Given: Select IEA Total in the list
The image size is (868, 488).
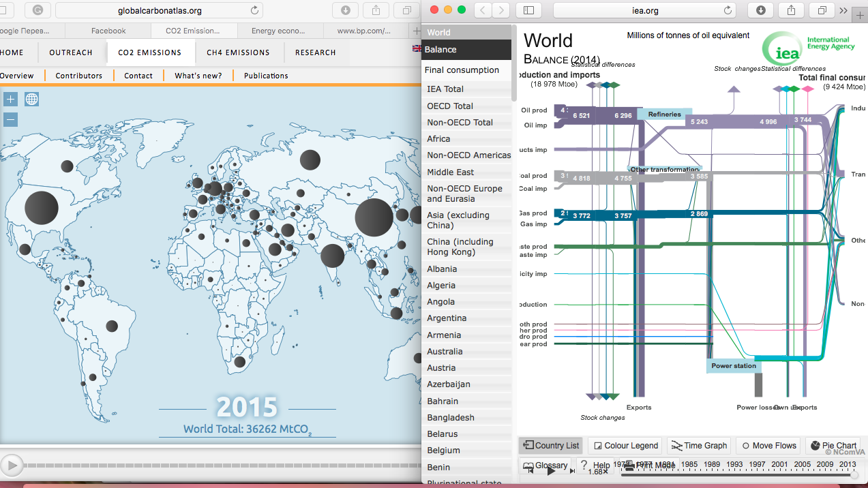Looking at the screenshot, I should click(466, 89).
